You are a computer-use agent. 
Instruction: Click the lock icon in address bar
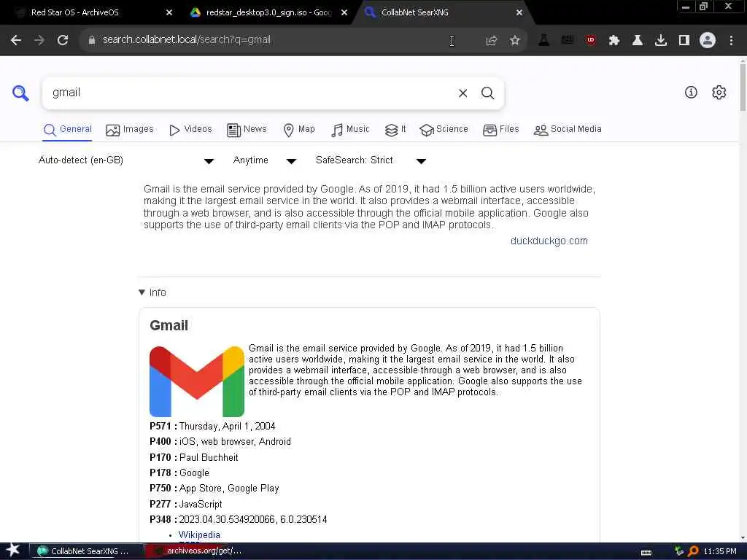click(92, 40)
